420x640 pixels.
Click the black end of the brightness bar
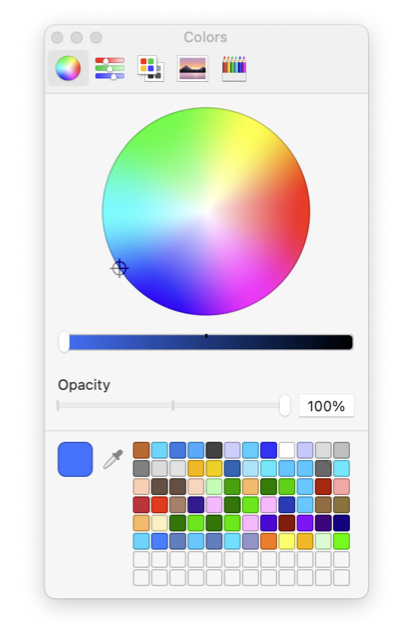point(346,342)
